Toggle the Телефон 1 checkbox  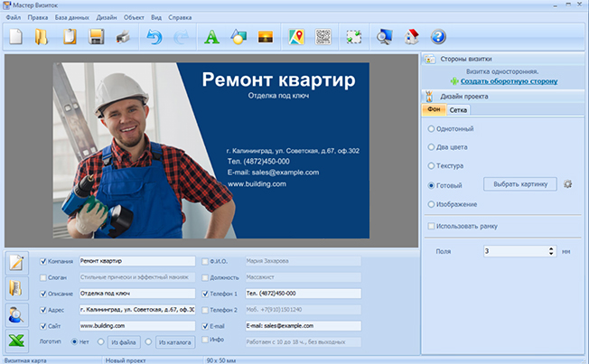coord(205,294)
